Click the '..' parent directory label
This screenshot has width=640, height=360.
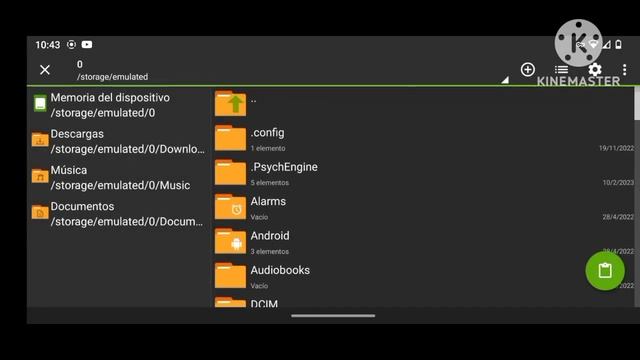tap(253, 99)
